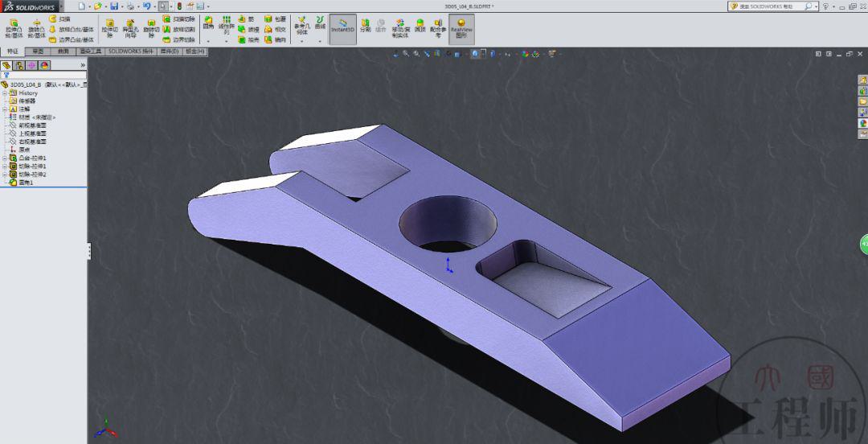Toggle the Instant3D mode button
868x444 pixels.
coord(343,26)
